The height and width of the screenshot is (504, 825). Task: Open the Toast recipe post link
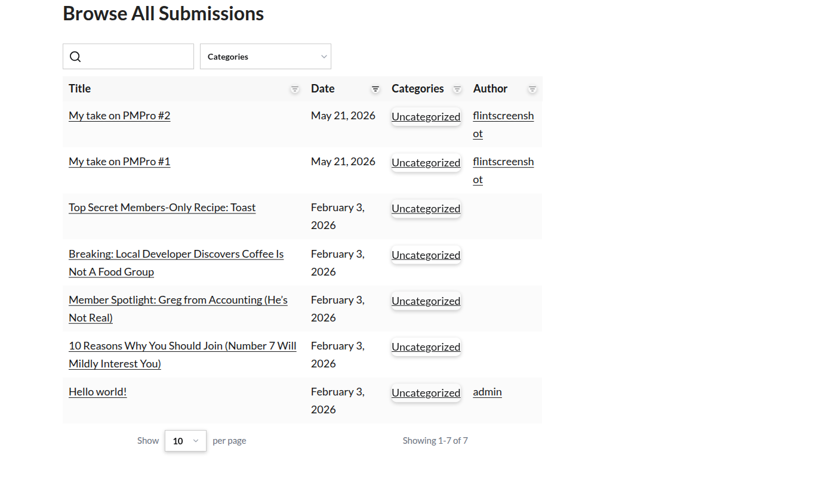point(162,208)
